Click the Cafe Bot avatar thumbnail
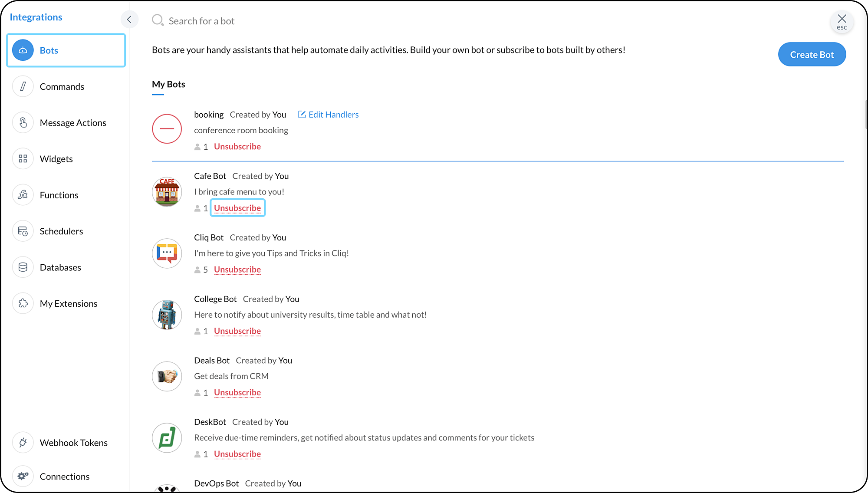The width and height of the screenshot is (868, 493). pyautogui.click(x=167, y=192)
